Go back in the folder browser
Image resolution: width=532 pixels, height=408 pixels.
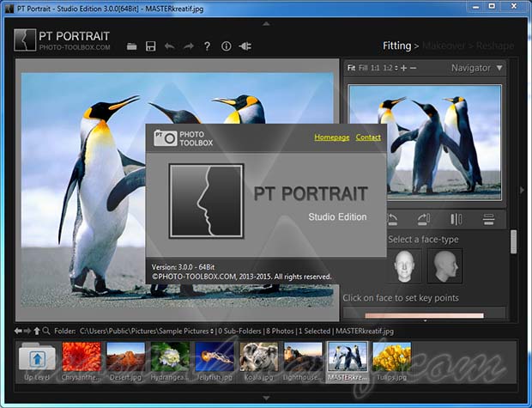click(18, 331)
